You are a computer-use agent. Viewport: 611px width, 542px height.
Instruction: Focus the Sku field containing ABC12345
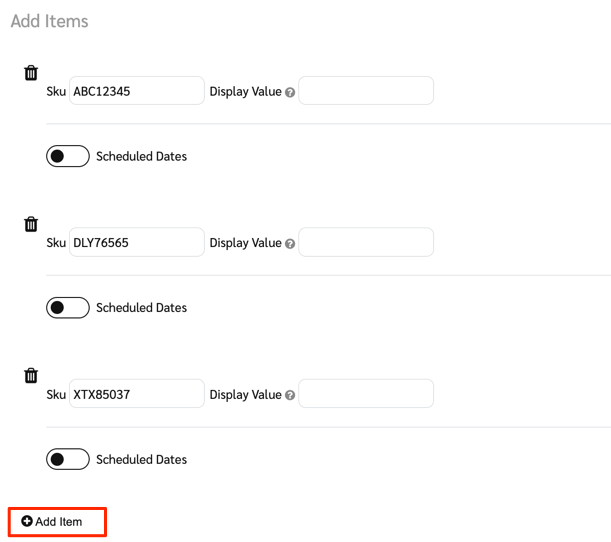(x=136, y=91)
